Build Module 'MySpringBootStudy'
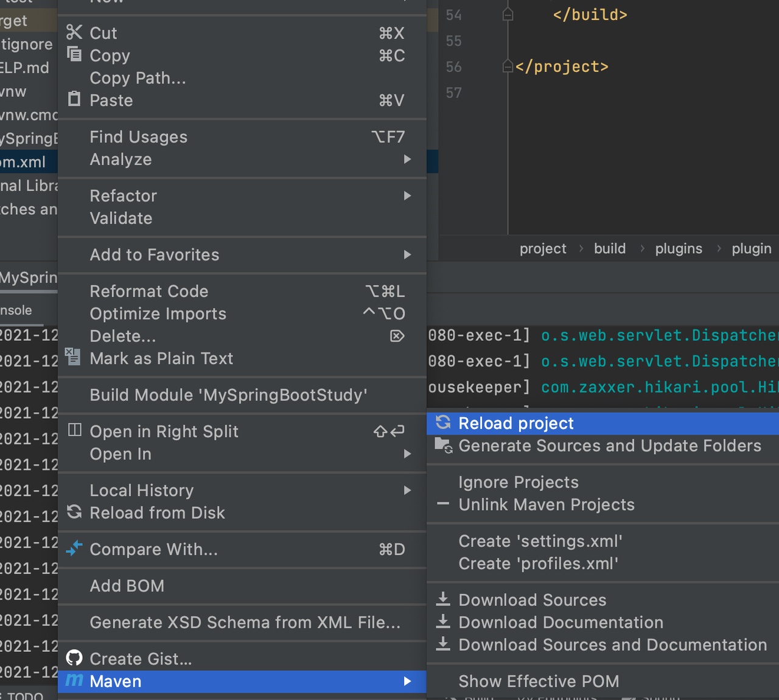 coord(242,394)
